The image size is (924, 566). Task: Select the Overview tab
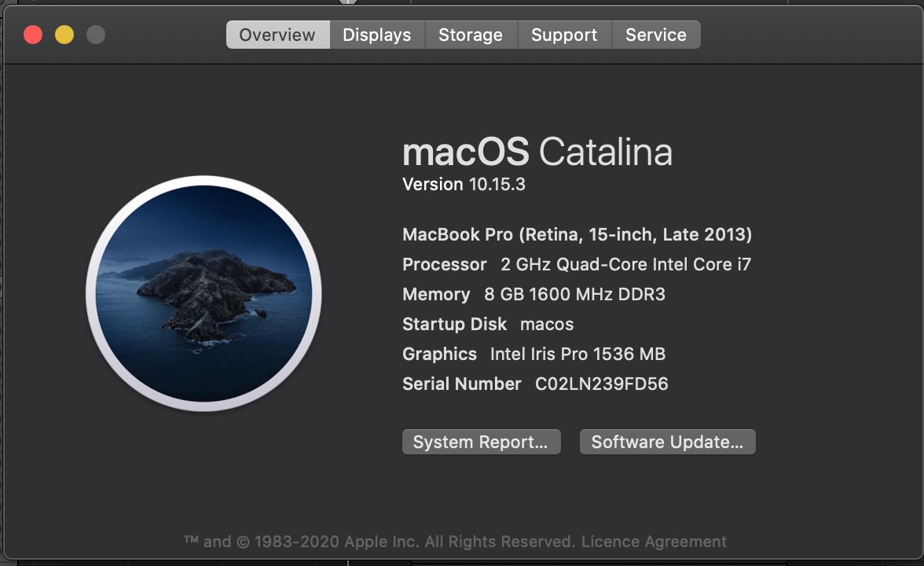pos(277,35)
